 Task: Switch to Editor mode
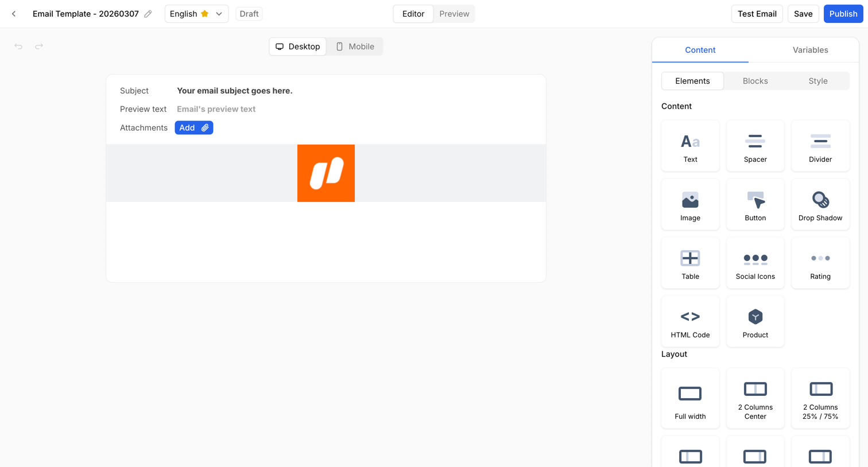point(413,14)
